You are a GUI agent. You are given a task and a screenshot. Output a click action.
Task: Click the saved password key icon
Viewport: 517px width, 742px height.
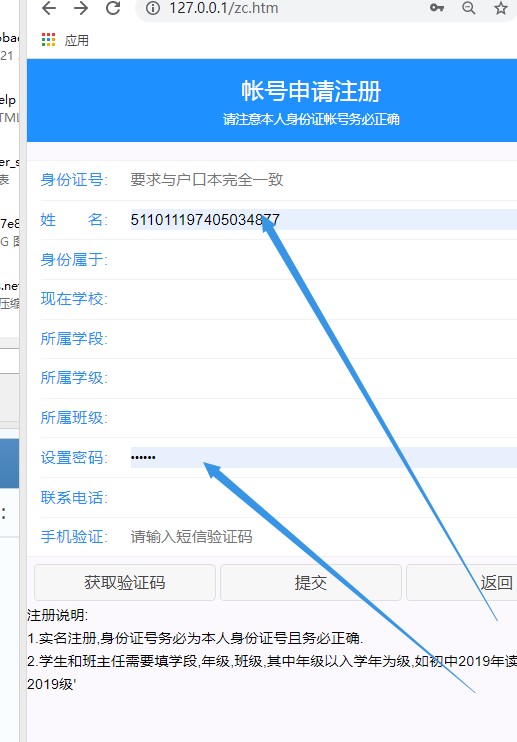tap(437, 8)
